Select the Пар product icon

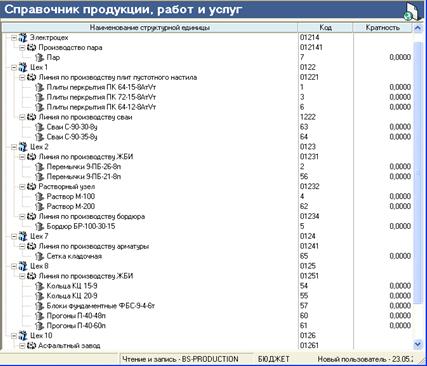(39, 58)
